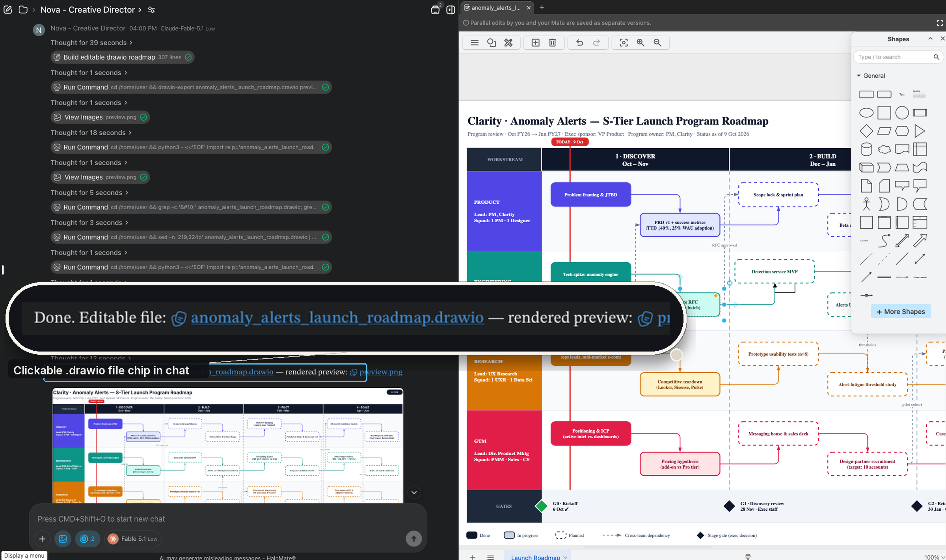Click the Delete trash icon in toolbar
Screen dimensions: 946x560
point(553,43)
